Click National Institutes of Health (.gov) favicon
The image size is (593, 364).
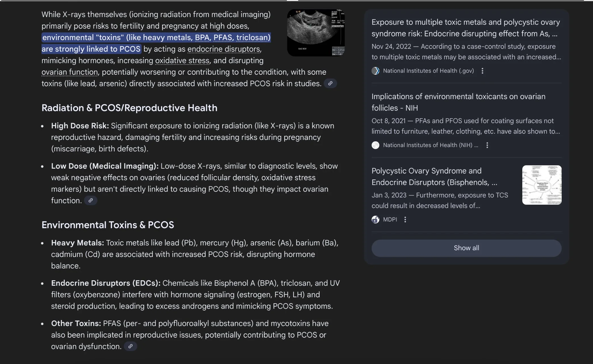(375, 71)
